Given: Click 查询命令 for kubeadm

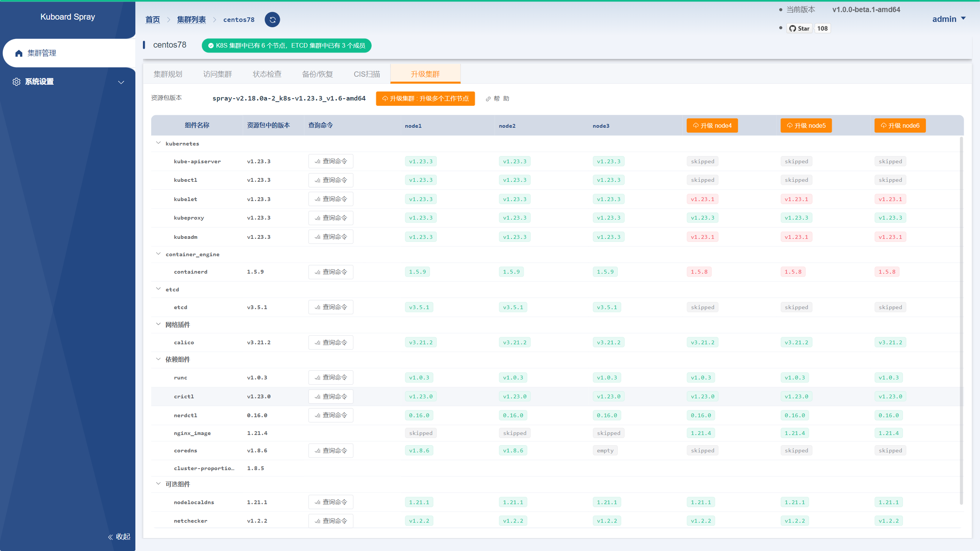Looking at the screenshot, I should (x=330, y=237).
